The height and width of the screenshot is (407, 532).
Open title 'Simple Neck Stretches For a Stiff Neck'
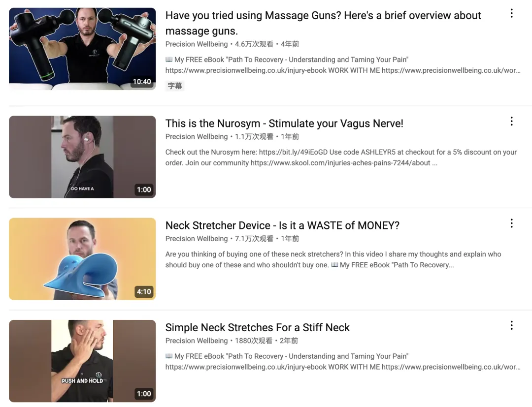(x=257, y=327)
